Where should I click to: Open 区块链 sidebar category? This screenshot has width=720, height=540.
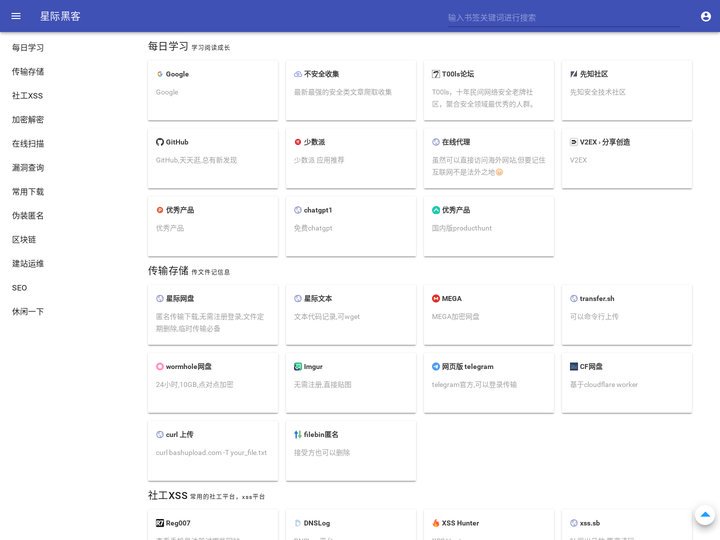(24, 240)
